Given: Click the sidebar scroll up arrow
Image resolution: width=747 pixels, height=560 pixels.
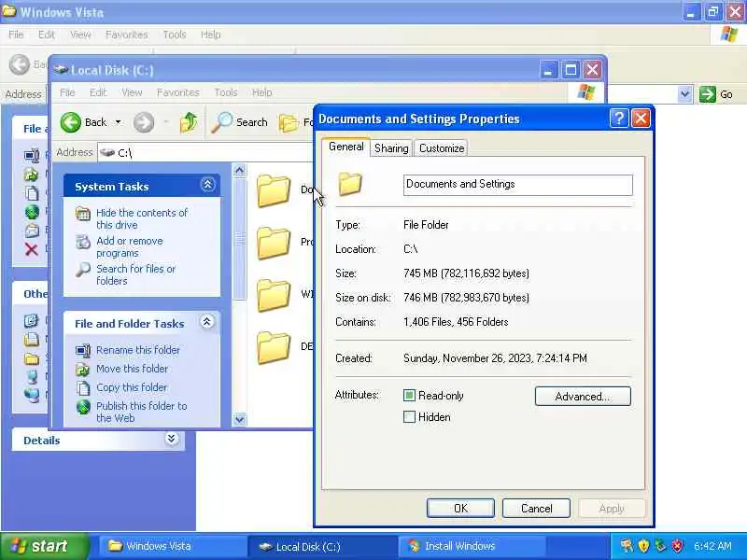Looking at the screenshot, I should coord(240,170).
